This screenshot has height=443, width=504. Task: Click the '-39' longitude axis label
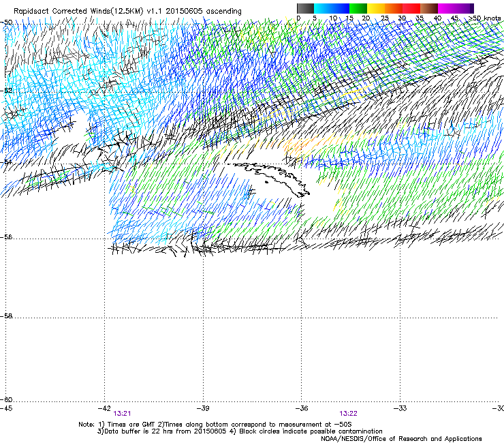click(x=203, y=408)
